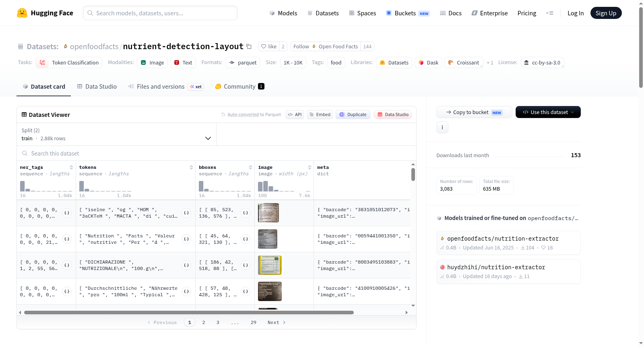
Task: Expand the Use this dataset dropdown
Action: (548, 112)
